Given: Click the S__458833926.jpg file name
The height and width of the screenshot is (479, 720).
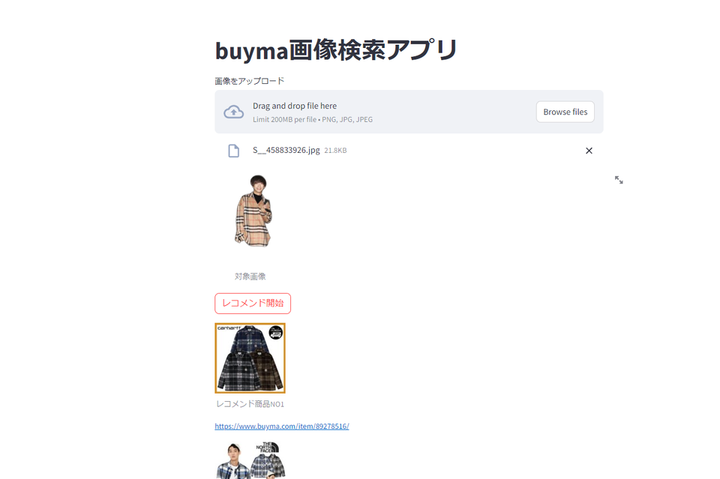Looking at the screenshot, I should tap(287, 150).
